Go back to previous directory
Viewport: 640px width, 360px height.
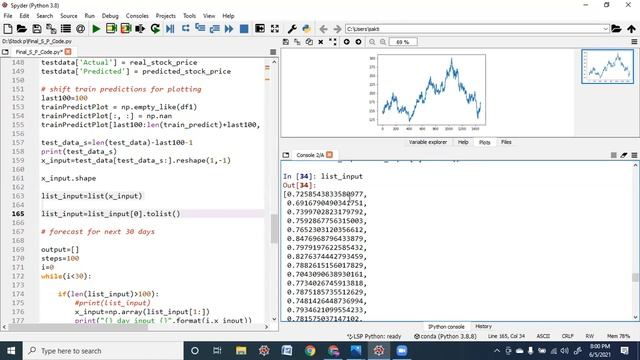[323, 29]
